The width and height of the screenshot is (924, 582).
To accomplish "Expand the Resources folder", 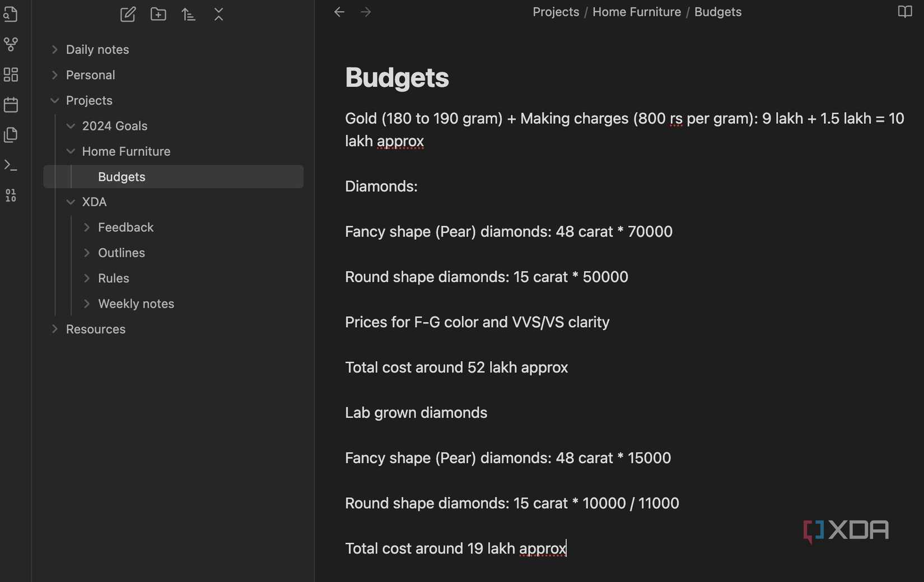I will click(54, 329).
